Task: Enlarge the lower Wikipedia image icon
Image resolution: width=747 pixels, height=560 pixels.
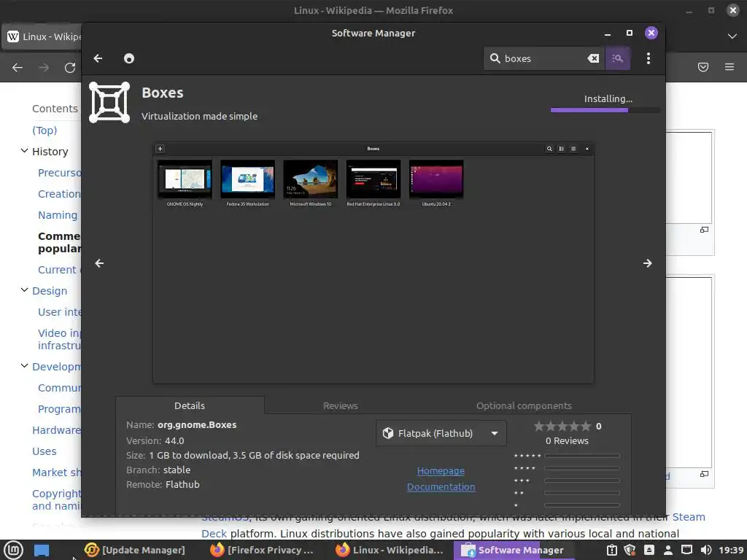Action: (704, 474)
